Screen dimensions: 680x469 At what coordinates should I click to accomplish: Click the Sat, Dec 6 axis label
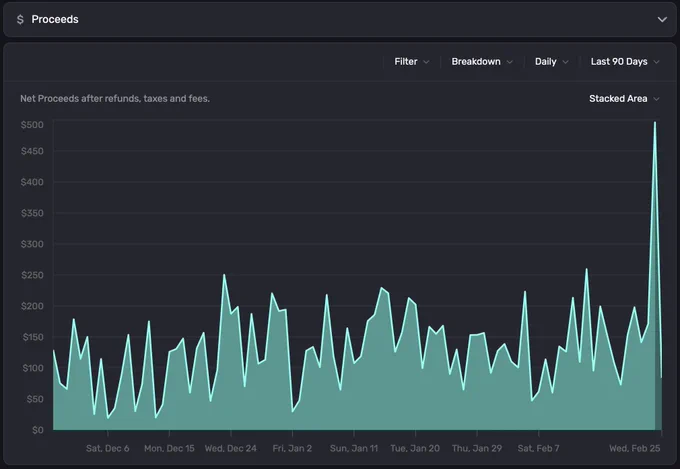pos(108,448)
